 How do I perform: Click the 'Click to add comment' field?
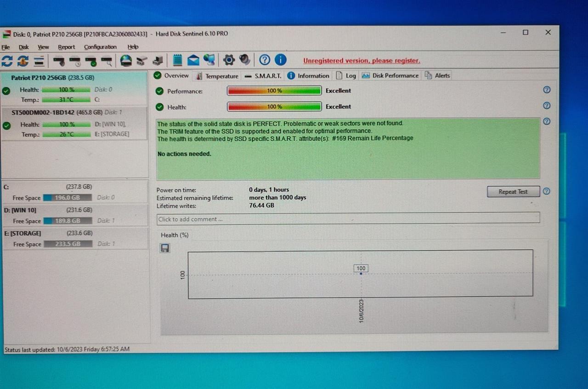click(348, 219)
